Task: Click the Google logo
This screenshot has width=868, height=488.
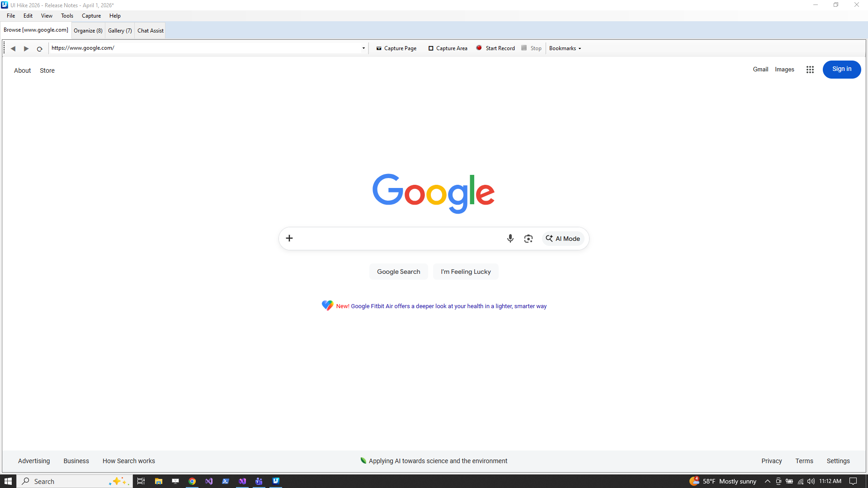Action: pyautogui.click(x=434, y=193)
